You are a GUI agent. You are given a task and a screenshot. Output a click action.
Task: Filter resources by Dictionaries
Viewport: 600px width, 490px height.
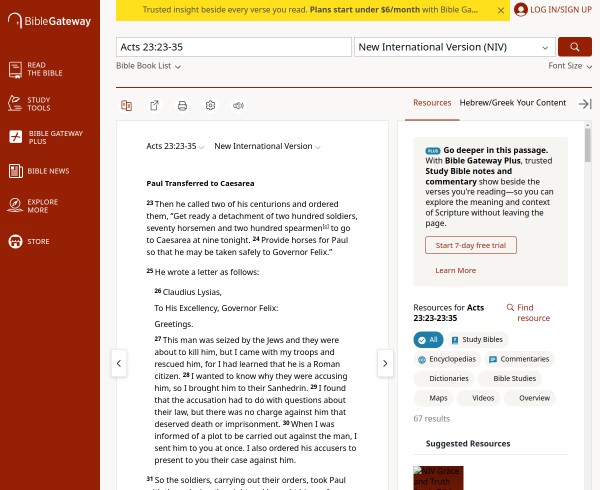click(x=444, y=379)
